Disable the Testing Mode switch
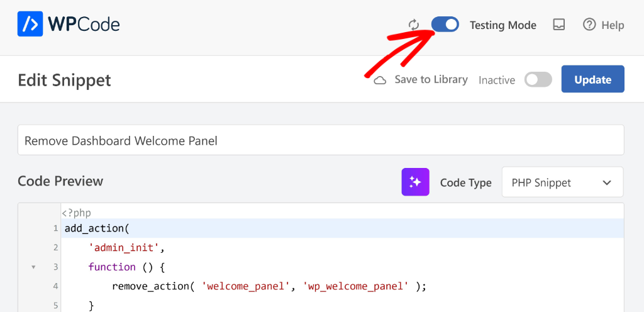Viewport: 644px width, 312px height. (x=445, y=25)
